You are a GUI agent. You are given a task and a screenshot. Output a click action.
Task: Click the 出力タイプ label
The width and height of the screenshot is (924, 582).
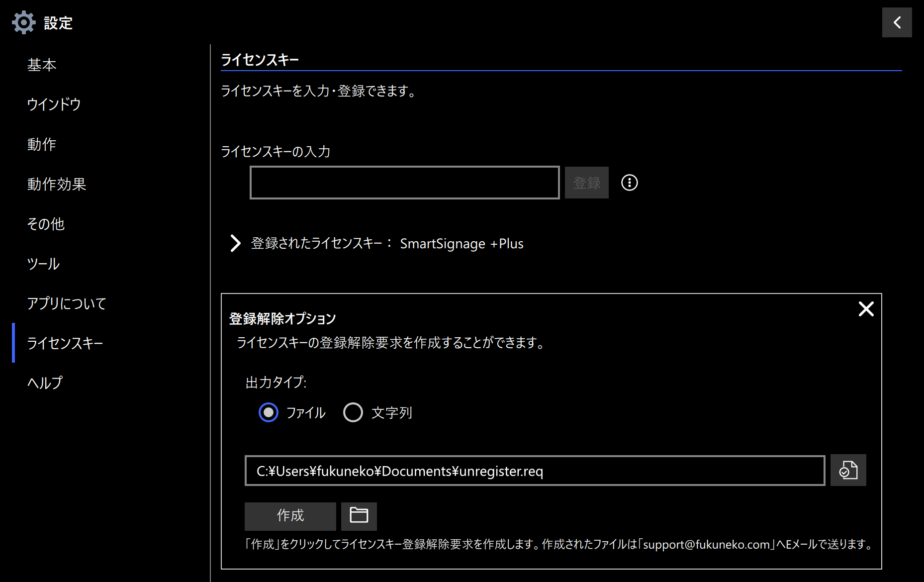tap(276, 383)
